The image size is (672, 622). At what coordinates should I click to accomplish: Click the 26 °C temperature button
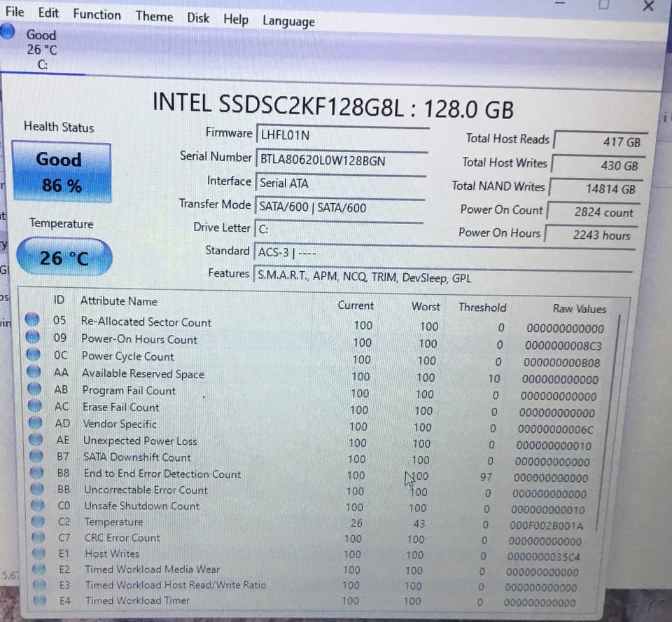[x=64, y=257]
